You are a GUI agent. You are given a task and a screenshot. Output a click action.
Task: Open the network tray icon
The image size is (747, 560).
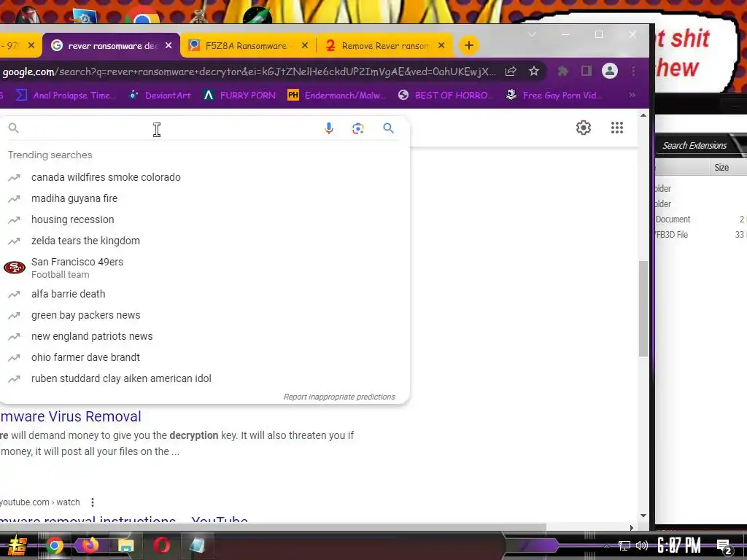tap(624, 545)
